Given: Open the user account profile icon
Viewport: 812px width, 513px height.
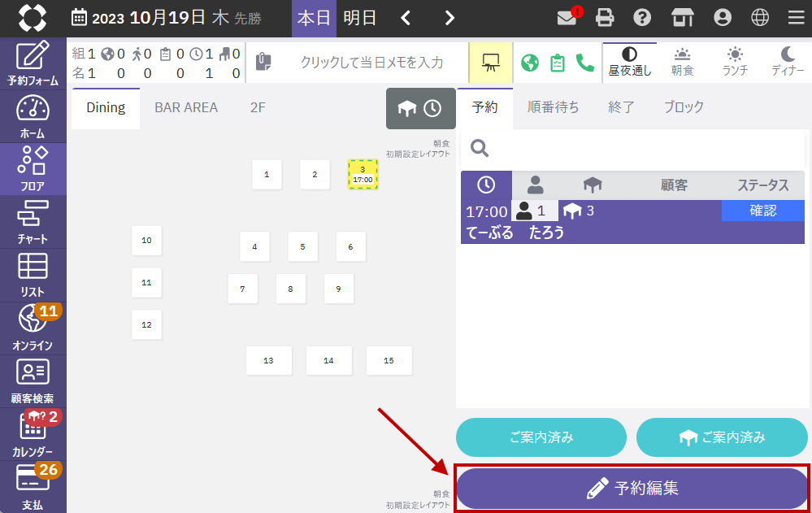Looking at the screenshot, I should [x=721, y=18].
